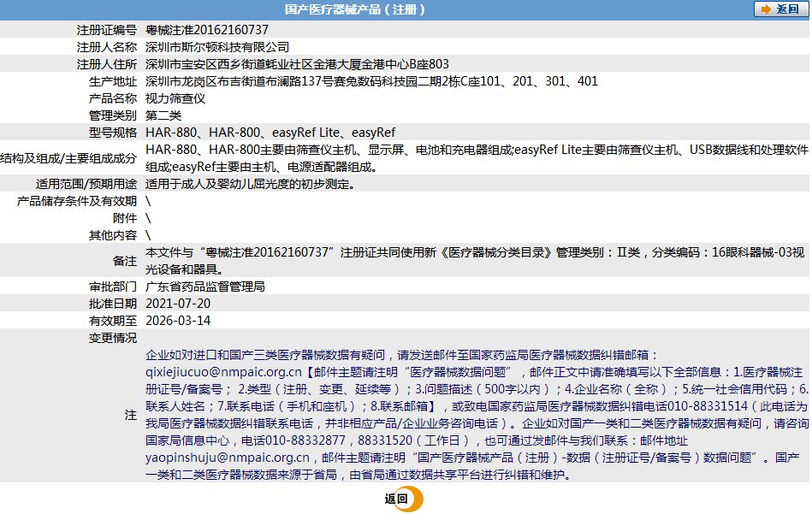
Task: Click expiry date 2026-03-14
Action: pyautogui.click(x=178, y=321)
